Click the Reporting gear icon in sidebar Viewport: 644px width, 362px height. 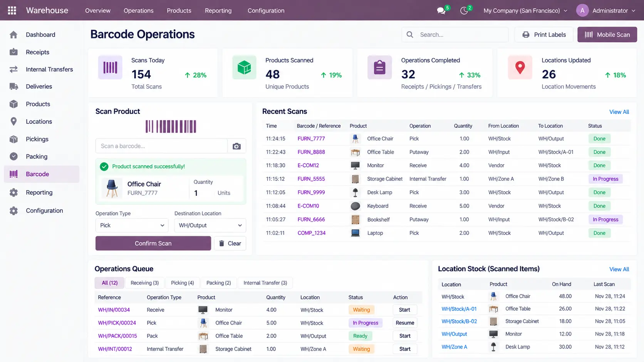(13, 192)
